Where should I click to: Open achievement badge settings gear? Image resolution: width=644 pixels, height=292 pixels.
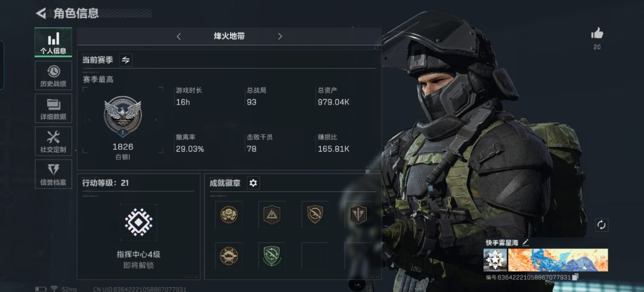point(253,183)
